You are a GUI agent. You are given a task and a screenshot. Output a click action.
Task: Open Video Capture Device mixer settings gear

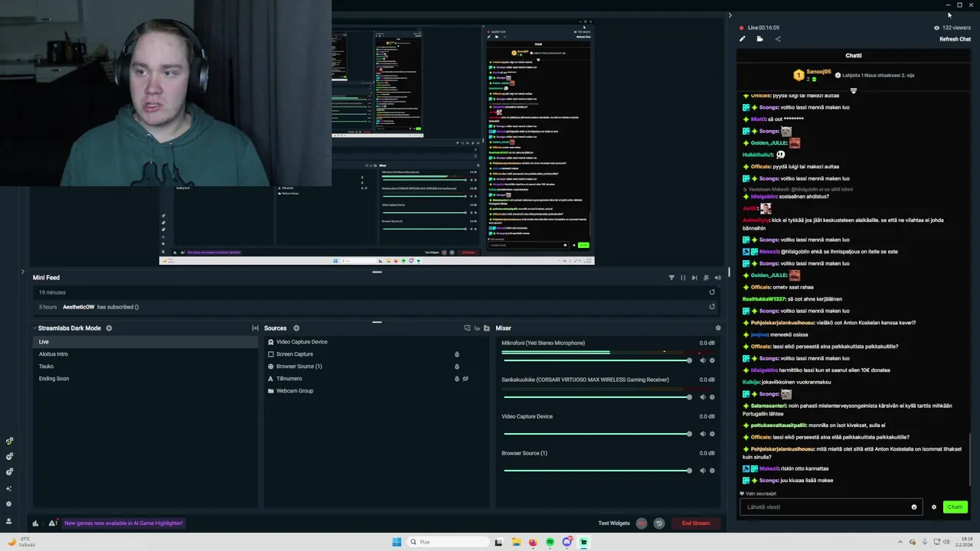coord(712,434)
